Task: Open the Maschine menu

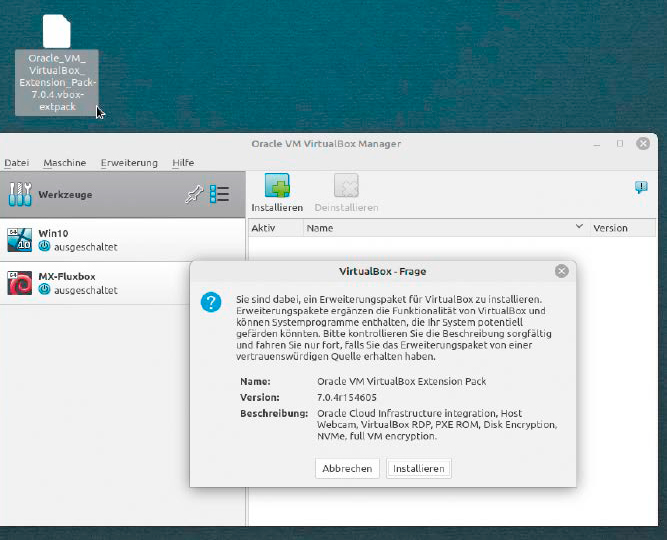Action: tap(65, 163)
